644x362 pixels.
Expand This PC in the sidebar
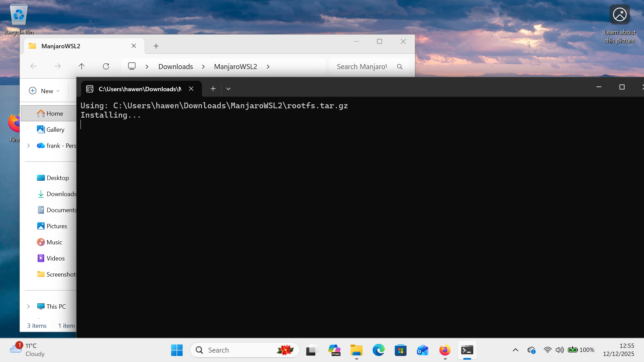(x=29, y=306)
